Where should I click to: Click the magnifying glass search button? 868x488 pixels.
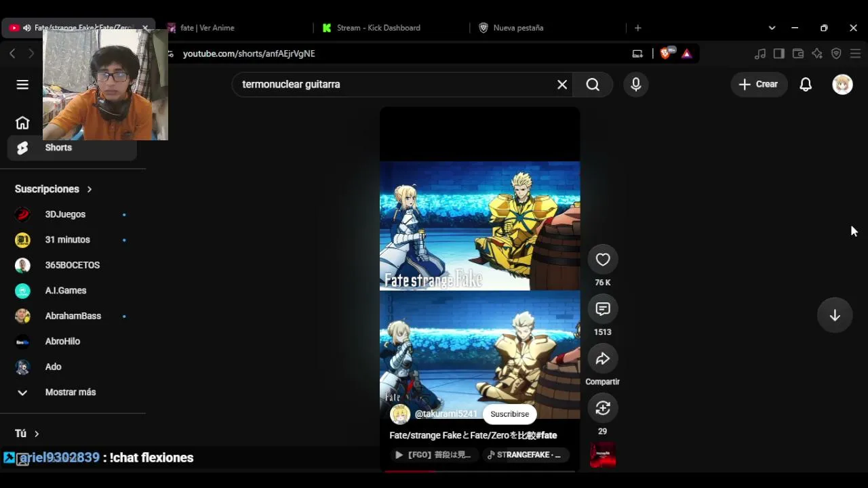tap(593, 84)
